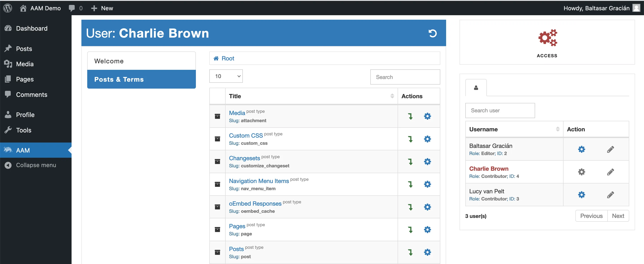Focus the Search user field
This screenshot has height=264, width=644.
click(500, 110)
